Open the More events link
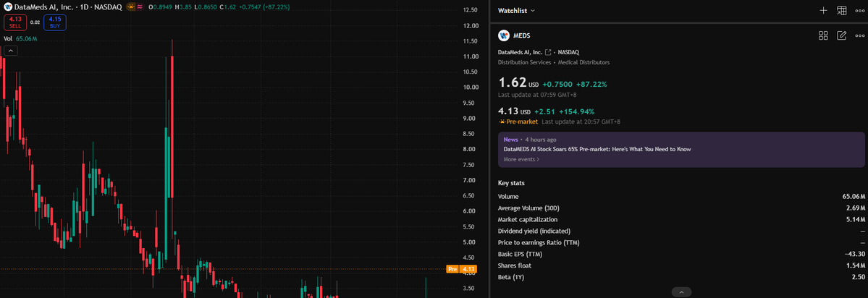The height and width of the screenshot is (298, 868). click(521, 159)
